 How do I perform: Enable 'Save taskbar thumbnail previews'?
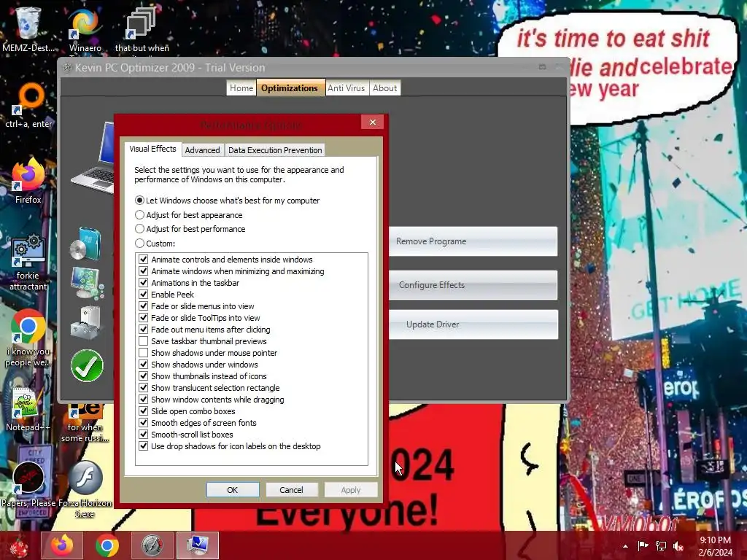click(x=144, y=341)
